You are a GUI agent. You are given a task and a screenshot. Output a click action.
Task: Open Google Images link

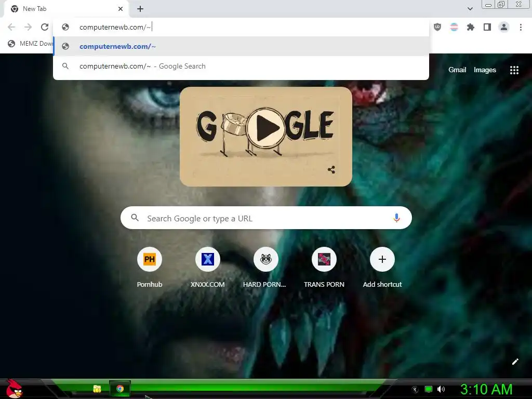click(485, 70)
